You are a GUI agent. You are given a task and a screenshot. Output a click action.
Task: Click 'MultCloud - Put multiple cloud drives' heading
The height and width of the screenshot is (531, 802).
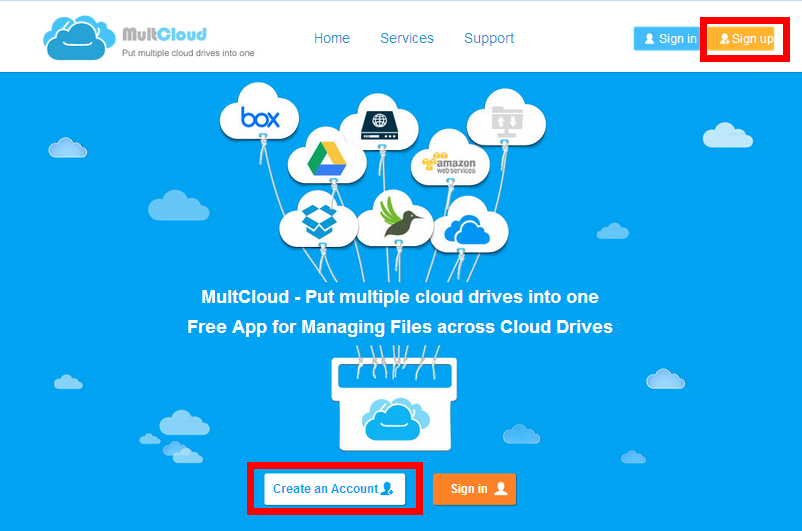[x=399, y=297]
